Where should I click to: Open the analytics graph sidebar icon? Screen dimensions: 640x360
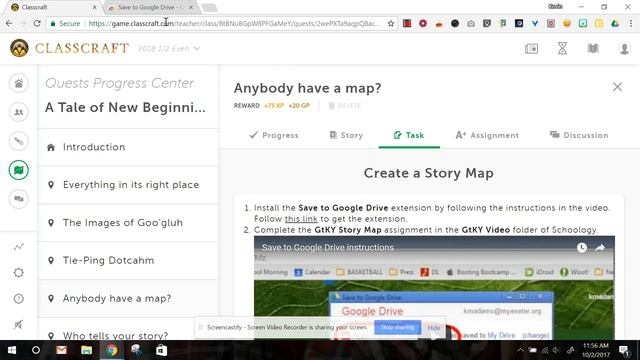tap(19, 247)
